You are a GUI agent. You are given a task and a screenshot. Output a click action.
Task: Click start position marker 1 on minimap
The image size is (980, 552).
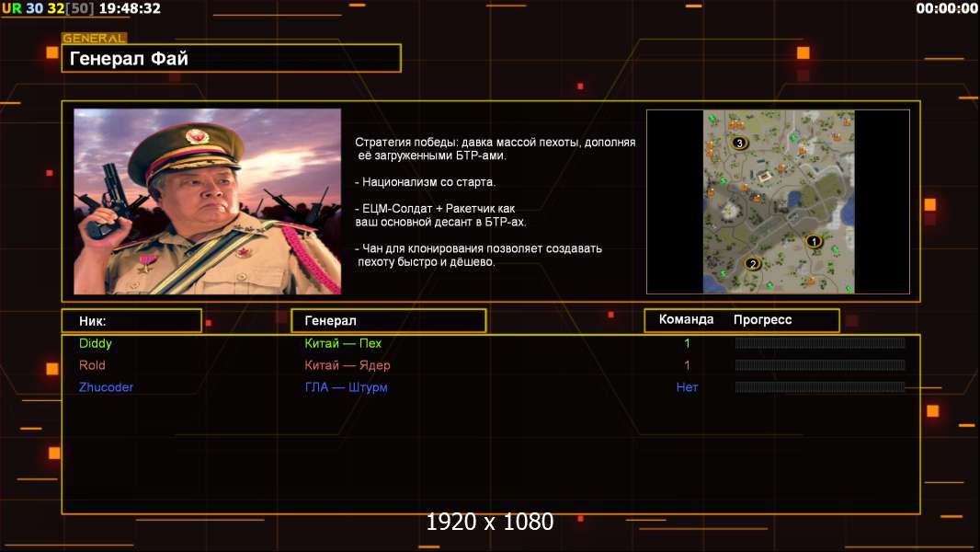click(x=813, y=241)
